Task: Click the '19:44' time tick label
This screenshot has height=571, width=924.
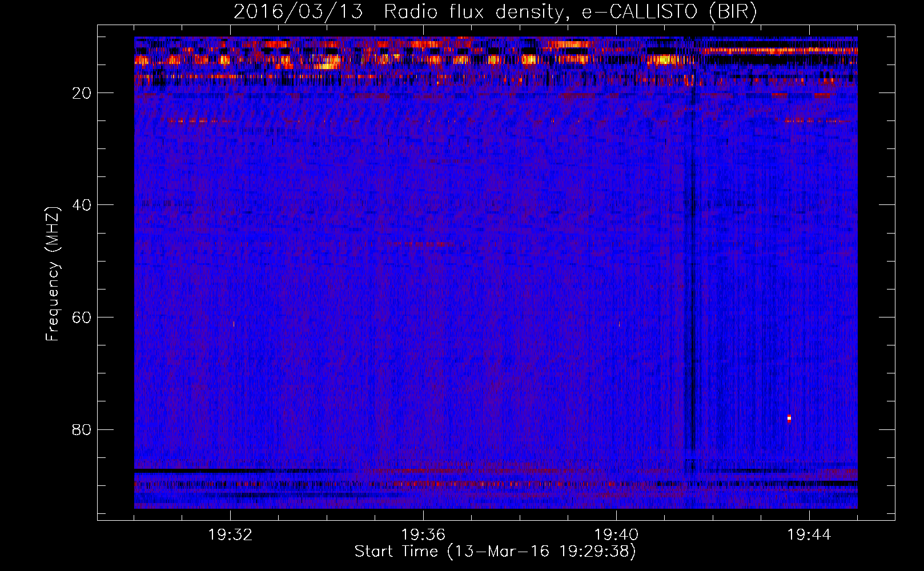Action: [x=809, y=535]
